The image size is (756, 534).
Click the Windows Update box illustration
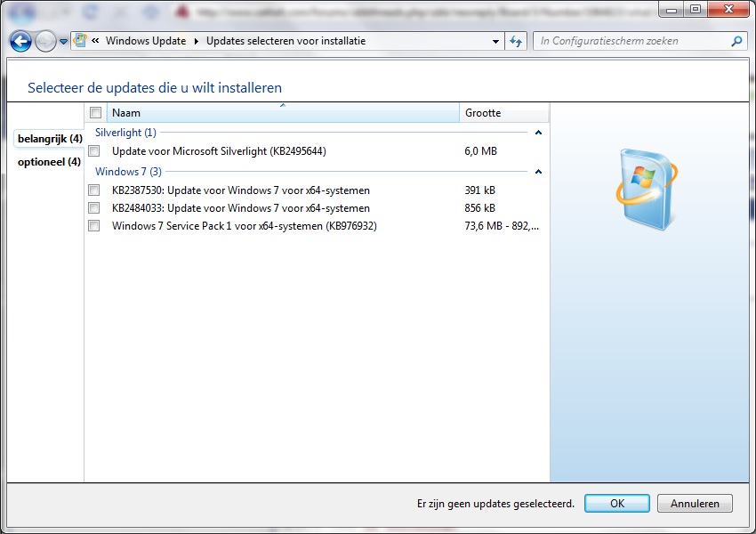coord(647,190)
